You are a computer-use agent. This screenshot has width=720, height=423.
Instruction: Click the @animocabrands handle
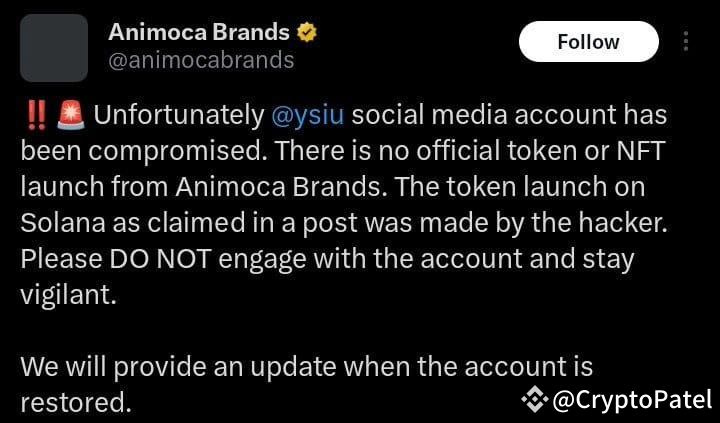[x=201, y=60]
